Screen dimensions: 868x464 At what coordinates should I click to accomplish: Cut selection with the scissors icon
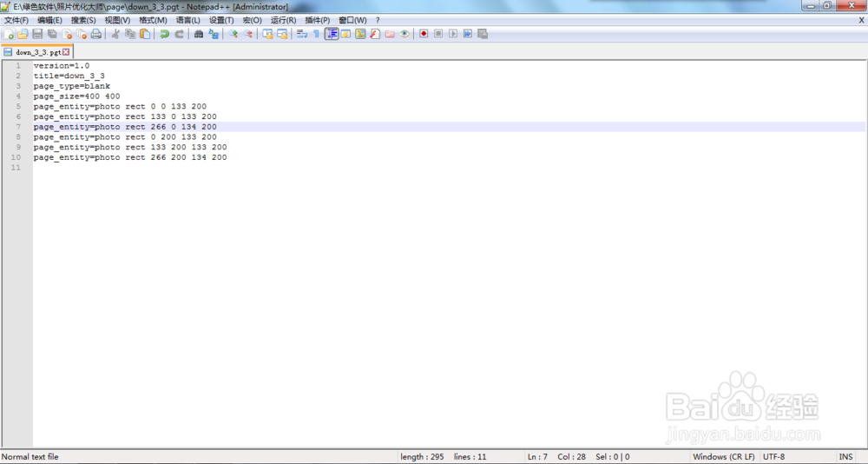click(x=115, y=34)
